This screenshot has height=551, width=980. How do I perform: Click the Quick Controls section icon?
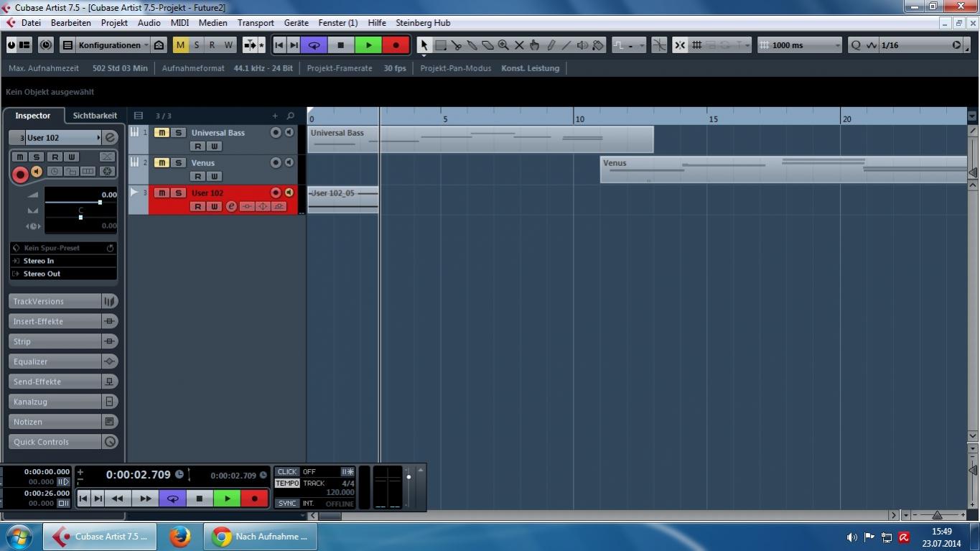tap(110, 442)
